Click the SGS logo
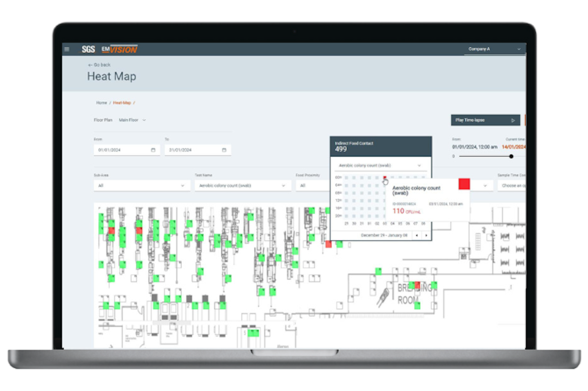This screenshot has height=391, width=588. [89, 49]
